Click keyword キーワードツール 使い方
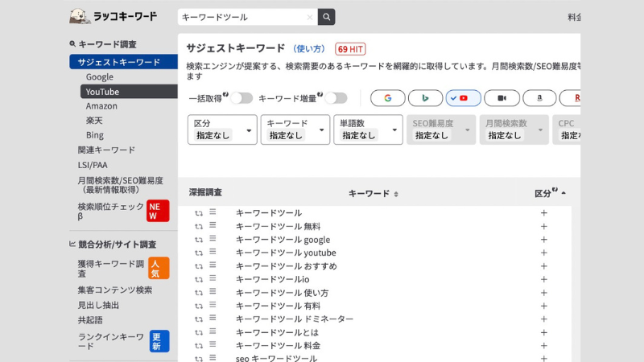Viewport: 644px width, 362px height. click(x=283, y=293)
